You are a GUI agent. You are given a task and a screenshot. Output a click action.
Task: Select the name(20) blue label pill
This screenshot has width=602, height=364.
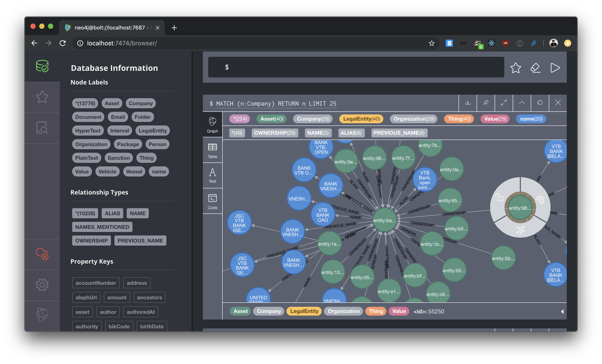pos(531,119)
